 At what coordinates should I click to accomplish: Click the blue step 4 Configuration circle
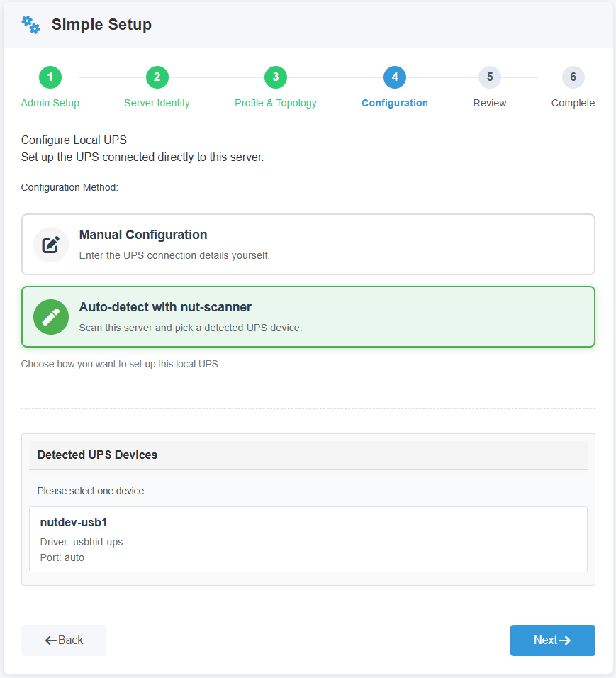[x=395, y=77]
